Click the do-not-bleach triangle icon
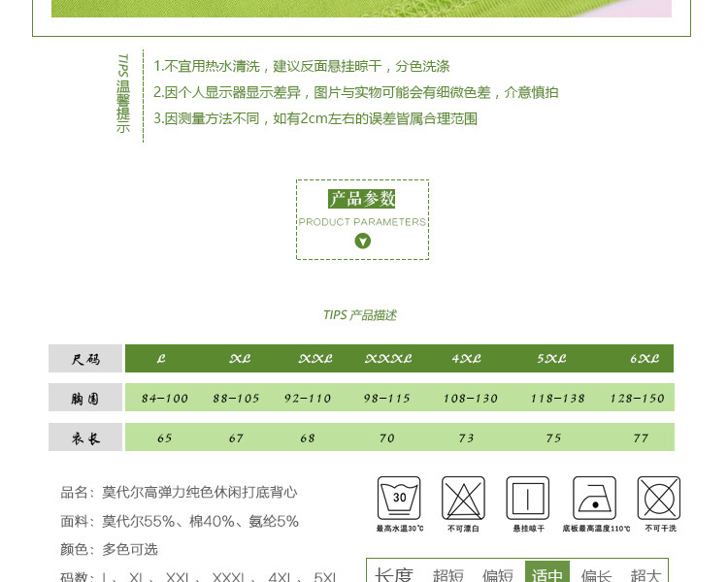Screen dimensions: 728x582 click(463, 498)
